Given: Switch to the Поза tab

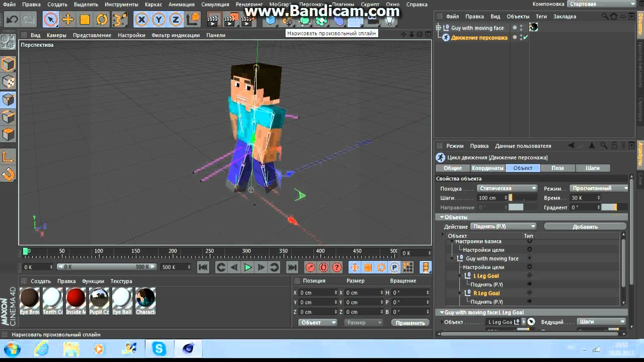Looking at the screenshot, I should (557, 168).
